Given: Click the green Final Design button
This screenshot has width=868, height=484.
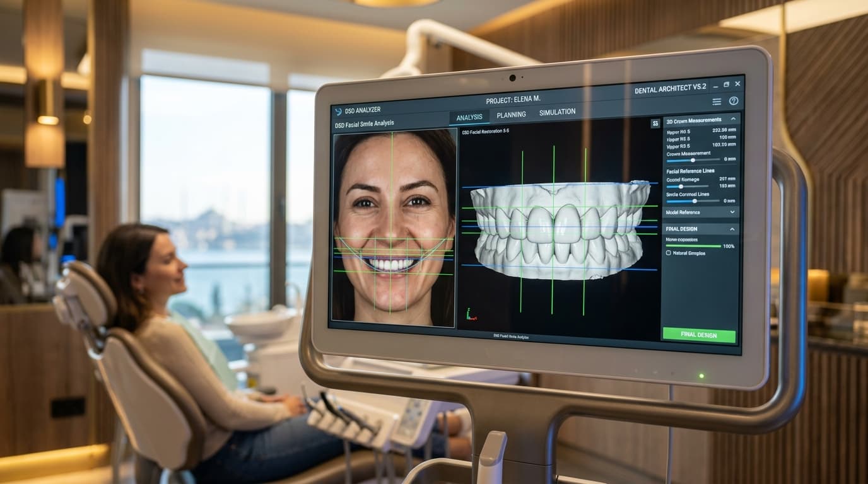Looking at the screenshot, I should point(699,335).
